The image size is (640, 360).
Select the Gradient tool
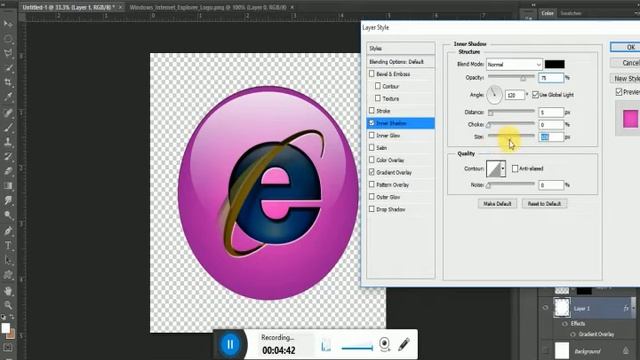8,186
